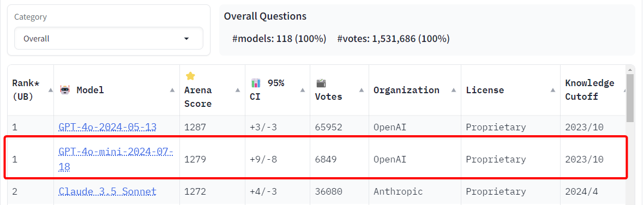
Task: Open the Category dropdown showing Overall
Action: (x=109, y=39)
